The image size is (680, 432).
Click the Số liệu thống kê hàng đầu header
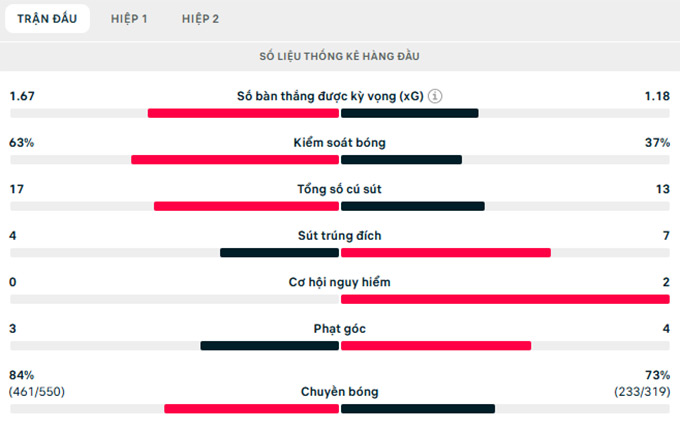(x=340, y=56)
